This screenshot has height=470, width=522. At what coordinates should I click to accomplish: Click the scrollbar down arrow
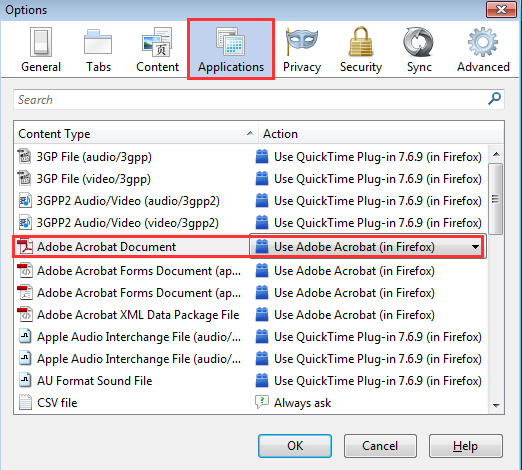tap(496, 405)
